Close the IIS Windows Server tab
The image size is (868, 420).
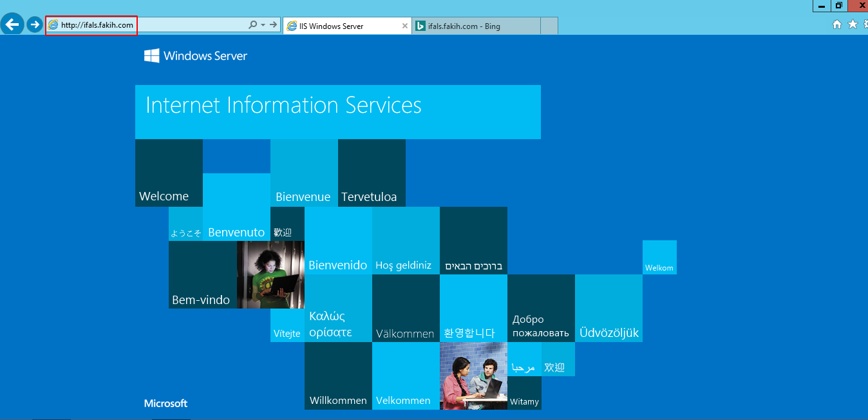click(404, 26)
